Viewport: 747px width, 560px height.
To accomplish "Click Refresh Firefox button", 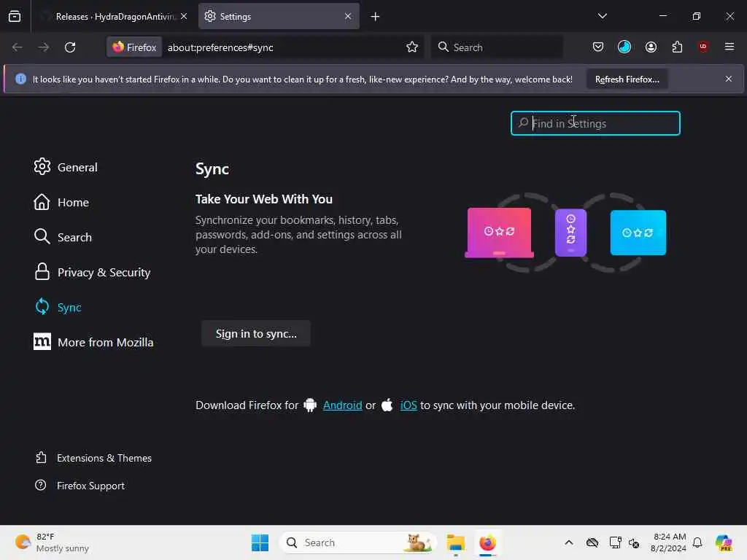I will [x=627, y=79].
